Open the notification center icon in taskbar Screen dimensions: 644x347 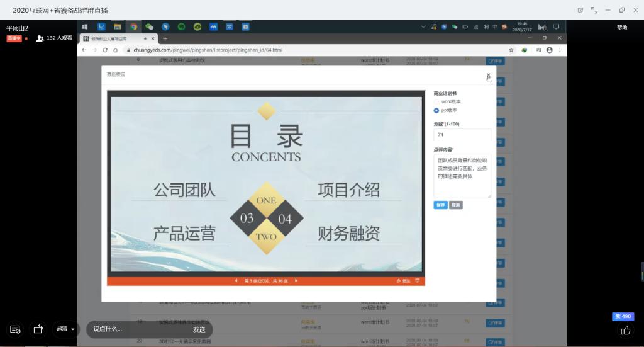pyautogui.click(x=556, y=27)
